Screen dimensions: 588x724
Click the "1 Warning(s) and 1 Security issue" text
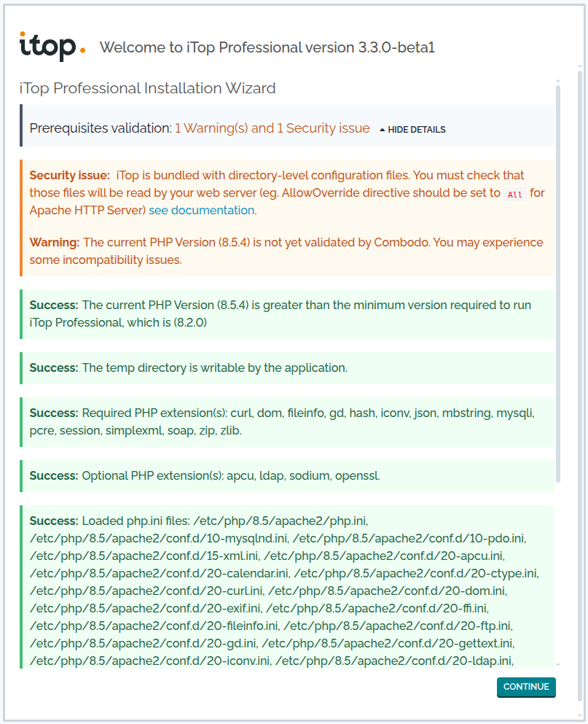point(273,128)
